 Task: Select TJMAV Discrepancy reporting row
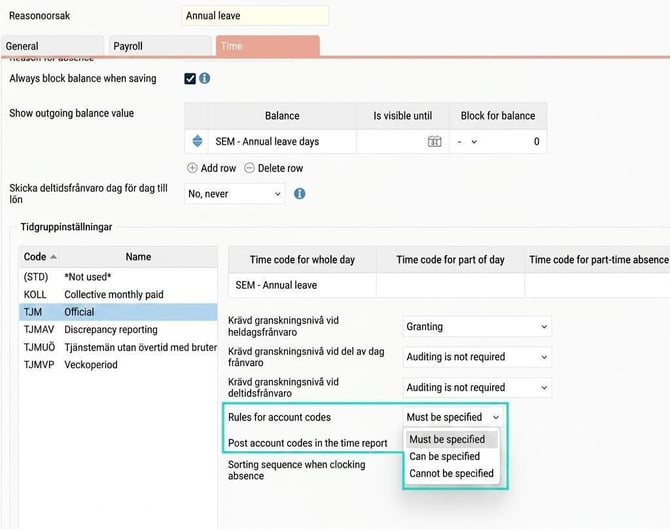click(x=118, y=329)
